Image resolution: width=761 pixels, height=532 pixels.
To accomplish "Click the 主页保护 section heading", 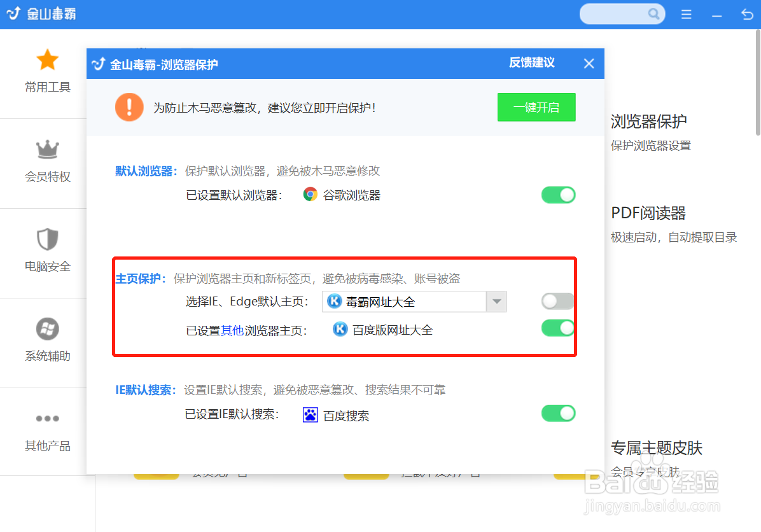I will 140,279.
